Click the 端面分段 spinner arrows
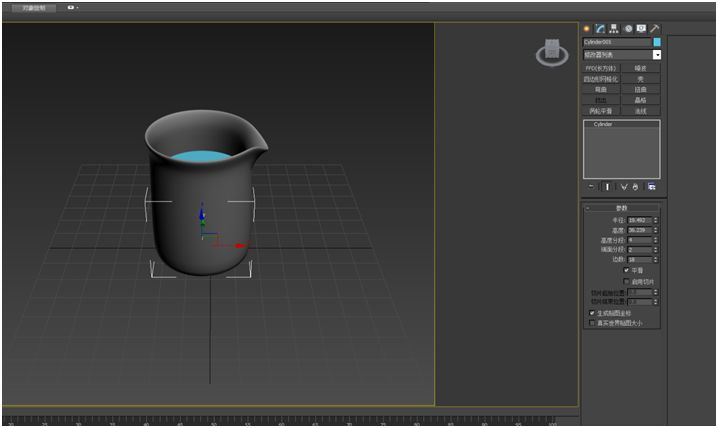The height and width of the screenshot is (428, 718). (x=656, y=250)
